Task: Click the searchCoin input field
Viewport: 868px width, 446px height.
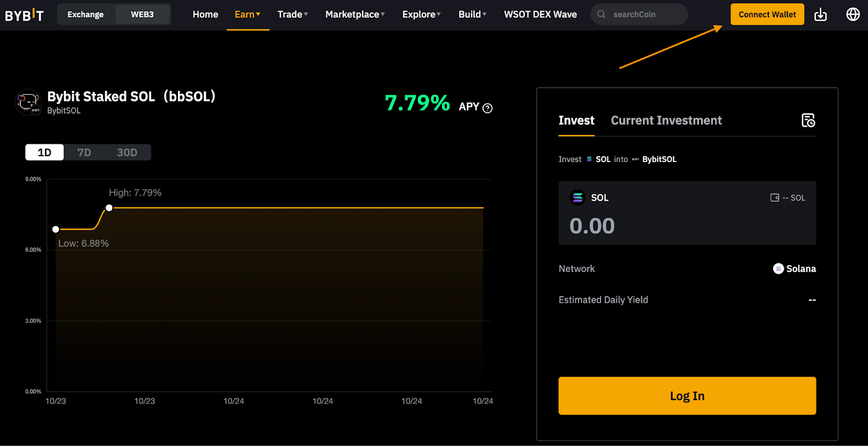Action: [x=639, y=15]
